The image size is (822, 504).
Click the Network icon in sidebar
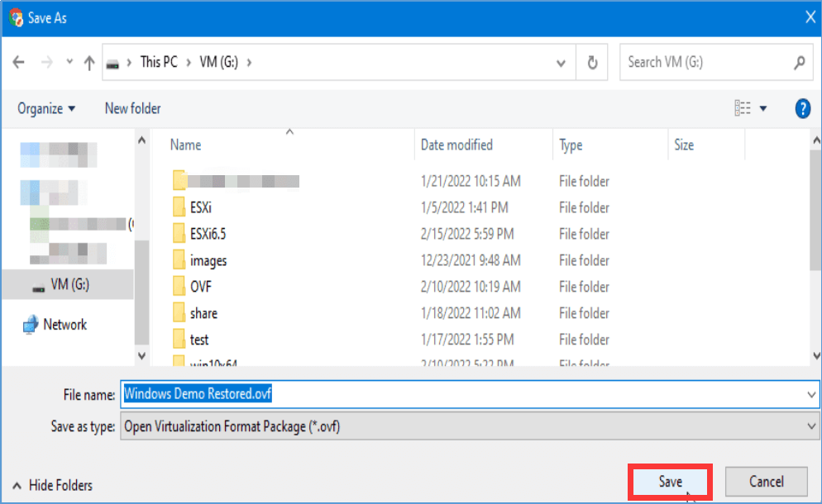(31, 325)
